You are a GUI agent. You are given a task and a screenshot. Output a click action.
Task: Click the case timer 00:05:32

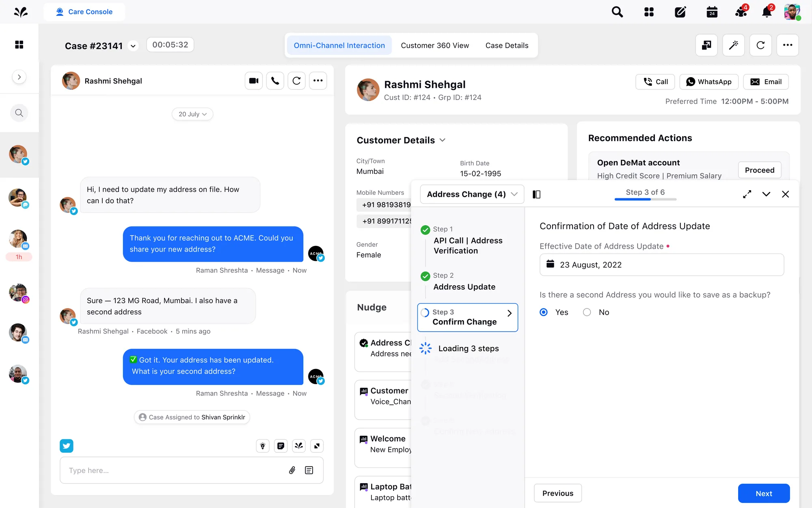pos(170,45)
